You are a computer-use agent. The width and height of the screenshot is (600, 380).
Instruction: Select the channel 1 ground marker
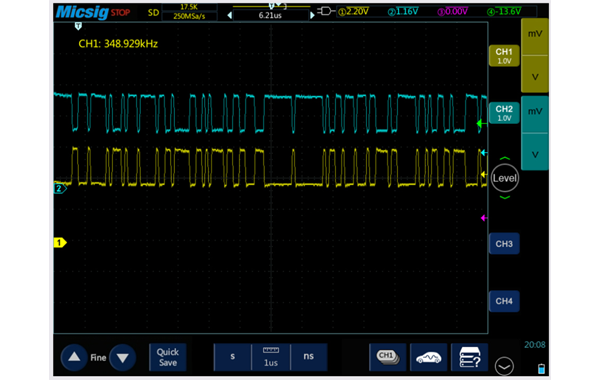tap(60, 243)
